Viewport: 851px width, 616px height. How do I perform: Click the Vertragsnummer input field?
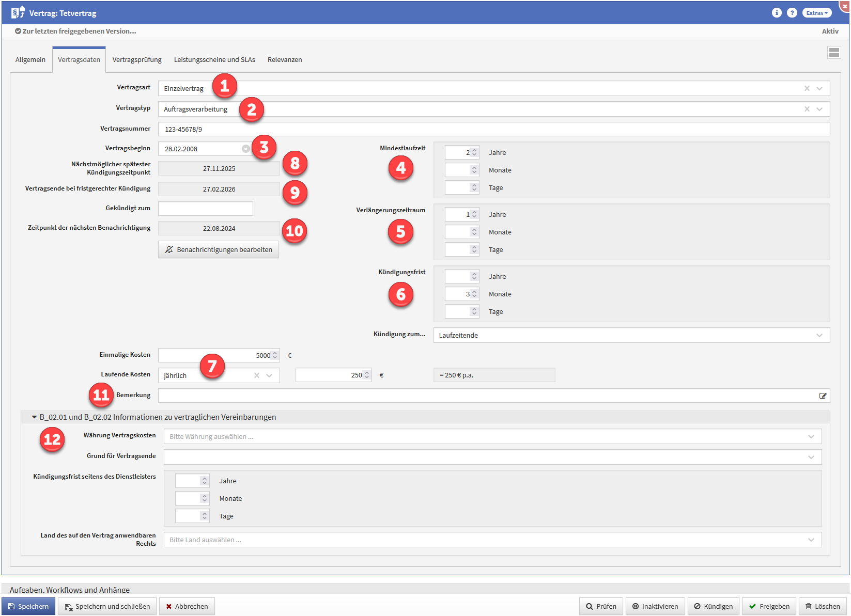coord(493,130)
